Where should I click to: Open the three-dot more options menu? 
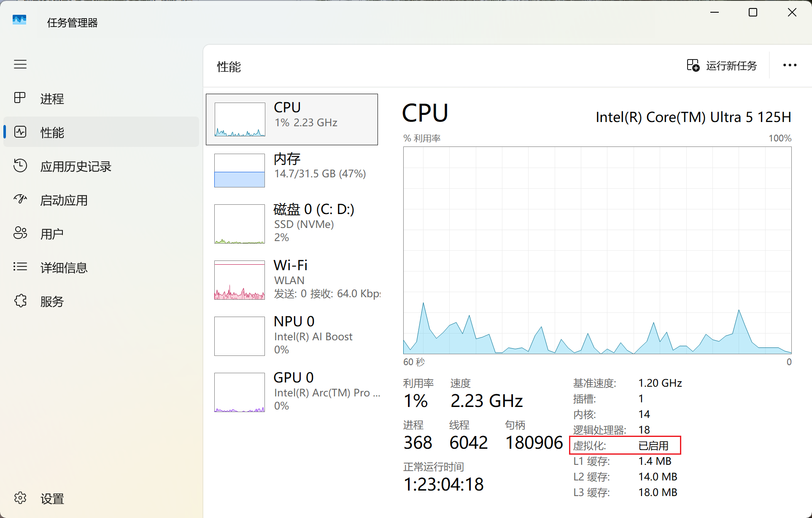tap(790, 65)
